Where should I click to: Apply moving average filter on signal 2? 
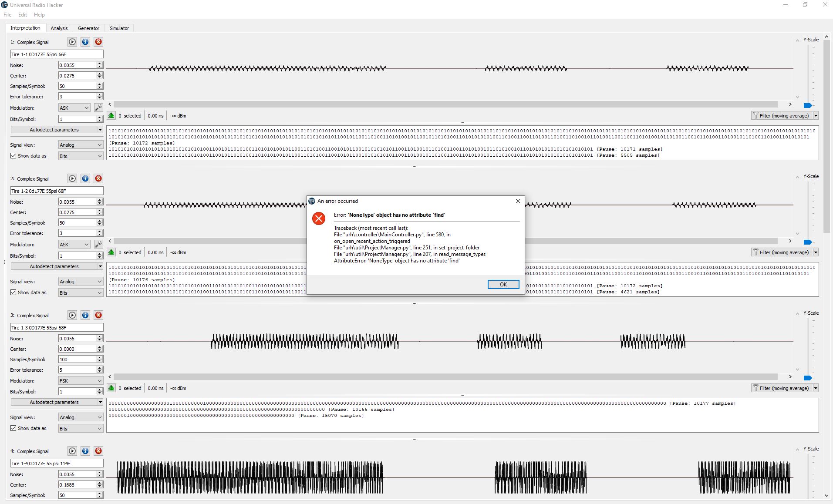[x=782, y=252]
